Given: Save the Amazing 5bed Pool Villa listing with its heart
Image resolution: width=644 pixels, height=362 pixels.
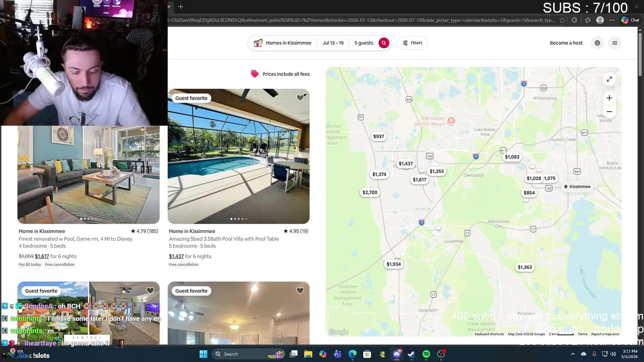Looking at the screenshot, I should pos(300,98).
